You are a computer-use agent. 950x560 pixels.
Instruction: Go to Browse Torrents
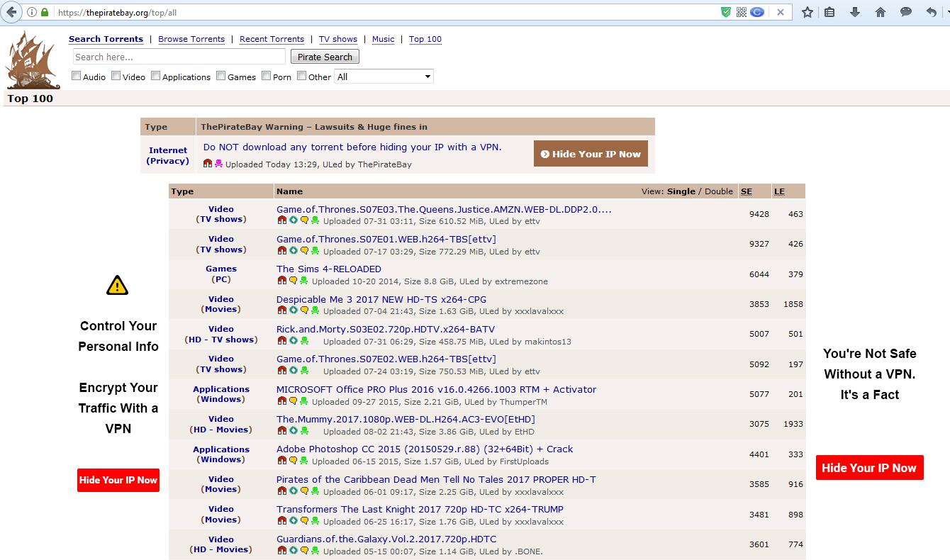point(191,39)
